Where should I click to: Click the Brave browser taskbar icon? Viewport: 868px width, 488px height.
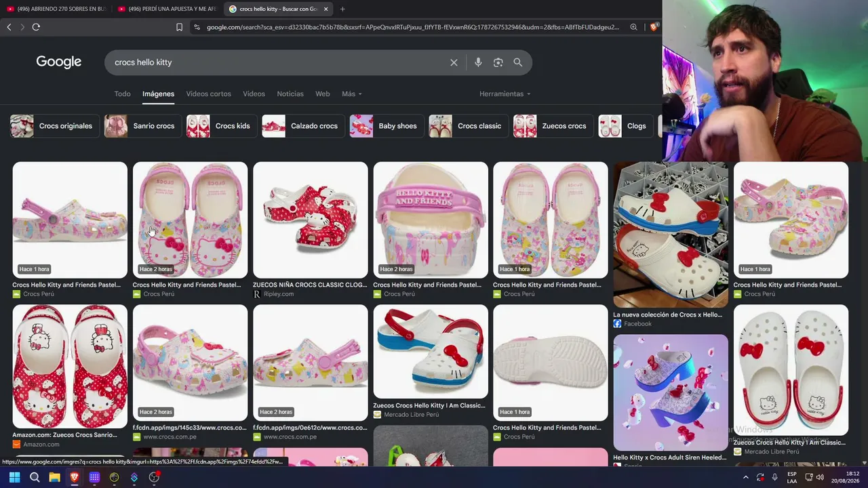(x=75, y=477)
